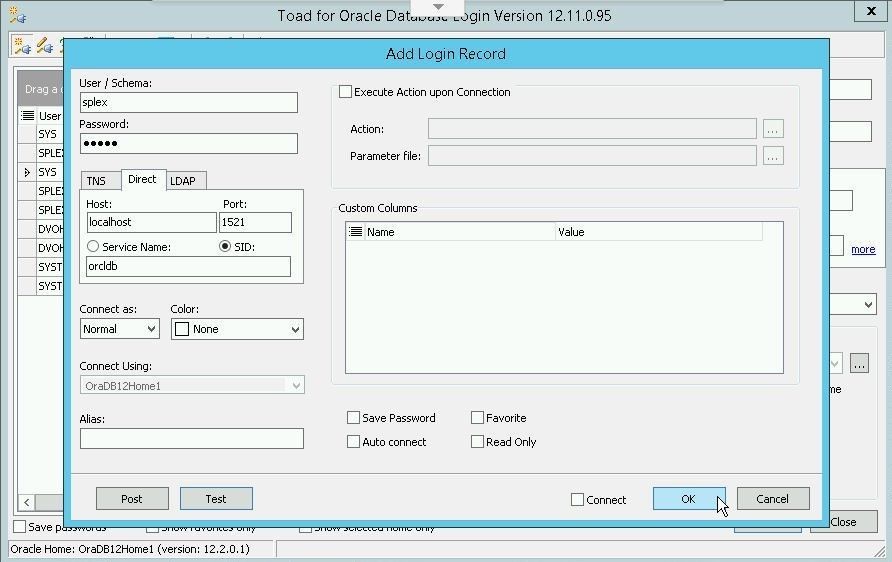Switch to the LDAP tab
The image size is (892, 562).
(x=183, y=181)
